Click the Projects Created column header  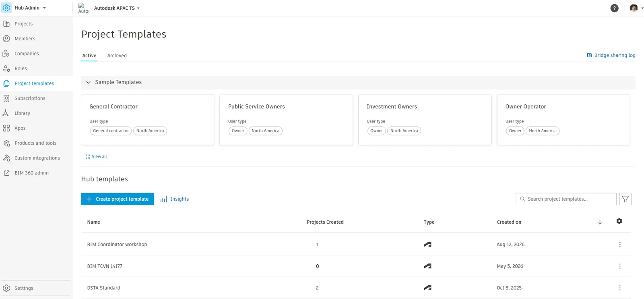point(325,222)
